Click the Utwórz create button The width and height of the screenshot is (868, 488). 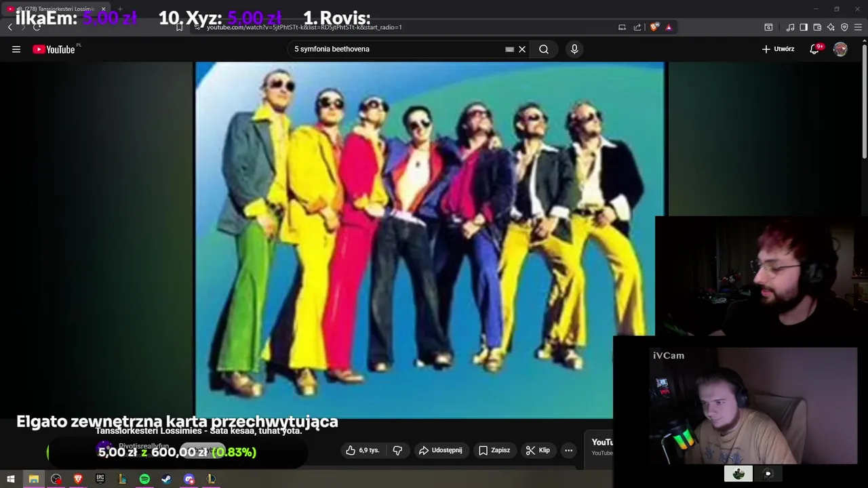pos(778,49)
